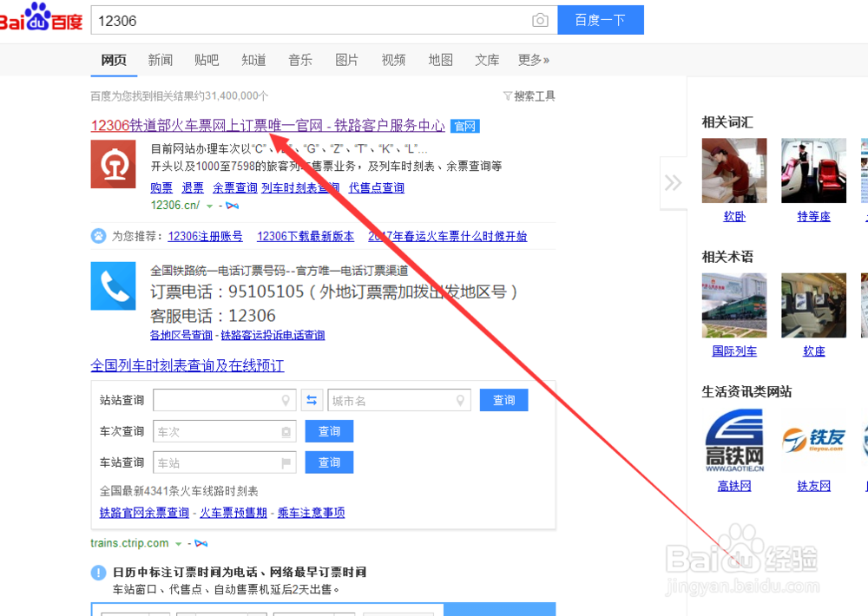Open the 购票 link
Viewport: 868px width, 616px height.
coord(161,187)
